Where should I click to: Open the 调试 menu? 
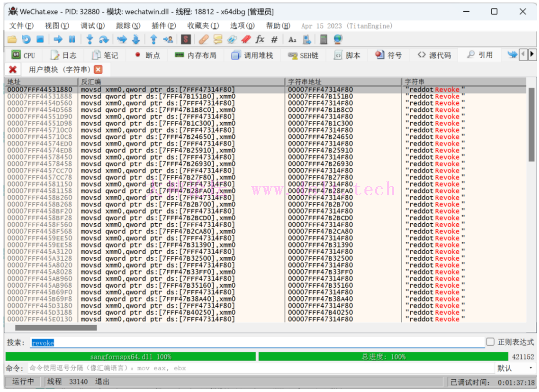pyautogui.click(x=93, y=26)
